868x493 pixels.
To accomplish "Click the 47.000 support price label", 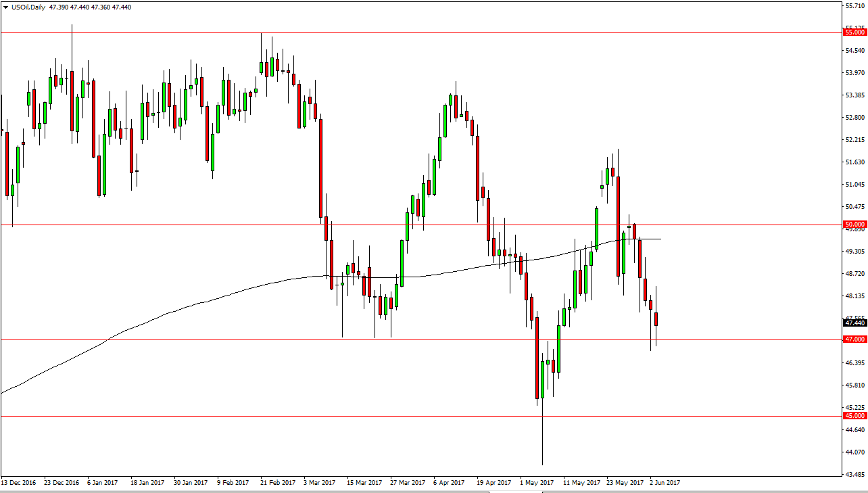I will [x=851, y=339].
